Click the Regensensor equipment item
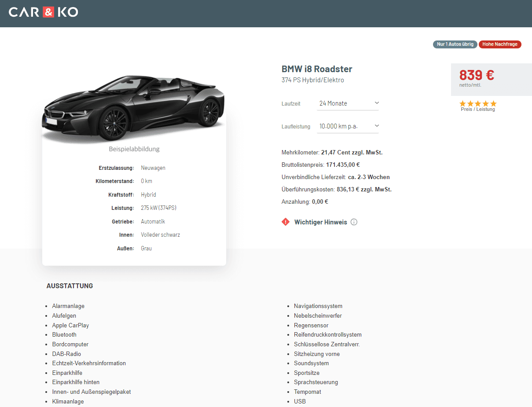532x407 pixels. tap(311, 326)
